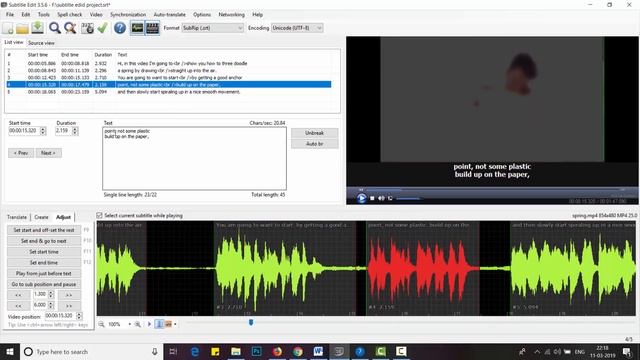Open the Video menu

[x=96, y=14]
